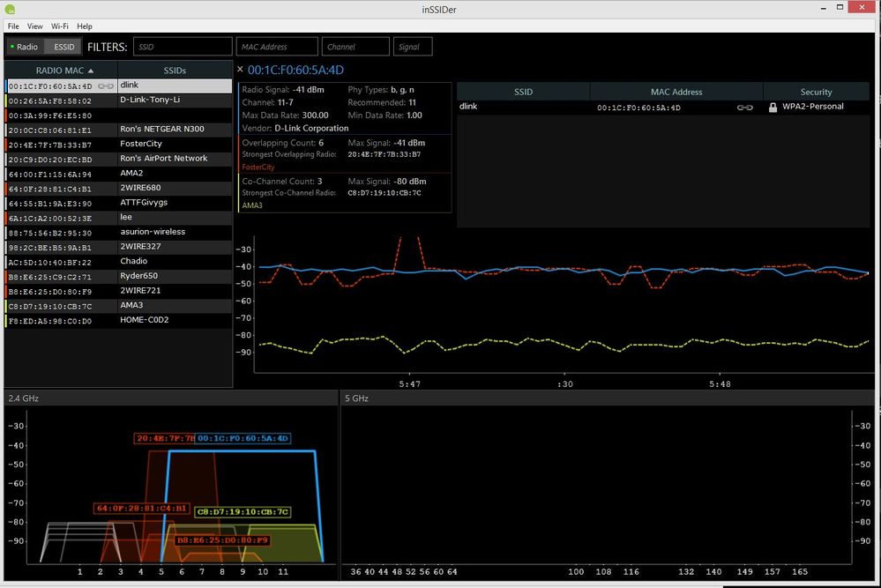
Task: Select the AMA2 network row
Action: pyautogui.click(x=118, y=174)
